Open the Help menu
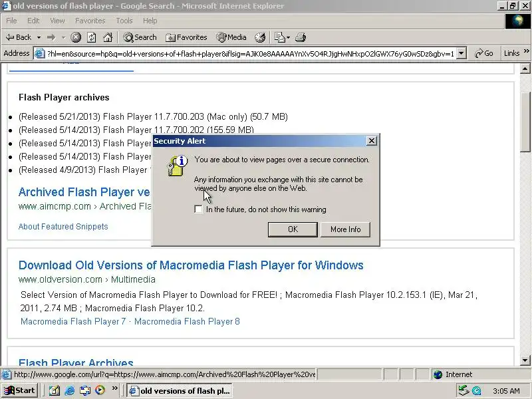Viewport: 532px width, 399px height. pyautogui.click(x=150, y=21)
